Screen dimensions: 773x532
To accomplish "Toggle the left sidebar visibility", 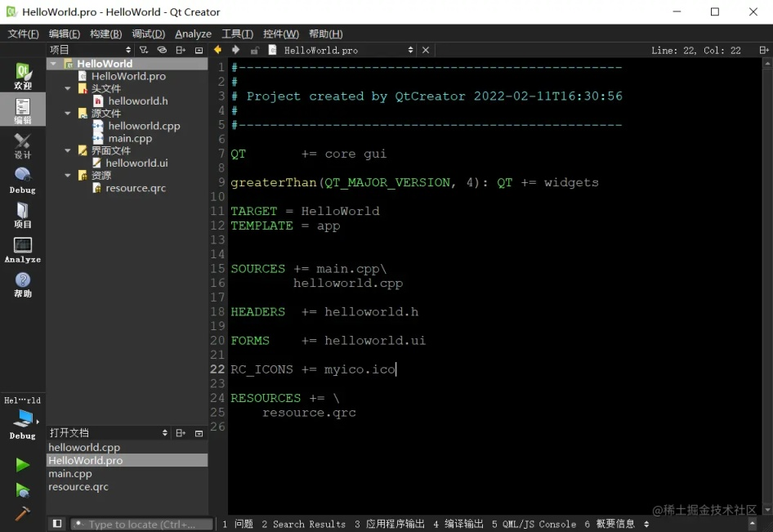I will coord(56,524).
